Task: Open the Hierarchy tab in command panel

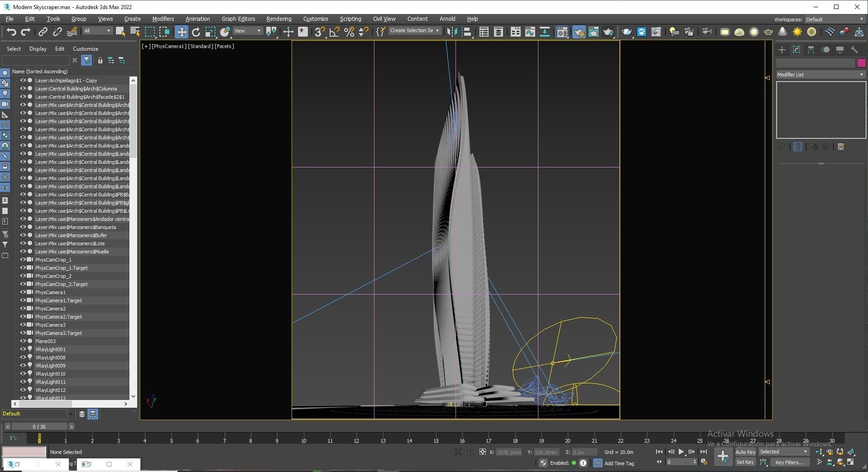Action: coord(811,50)
